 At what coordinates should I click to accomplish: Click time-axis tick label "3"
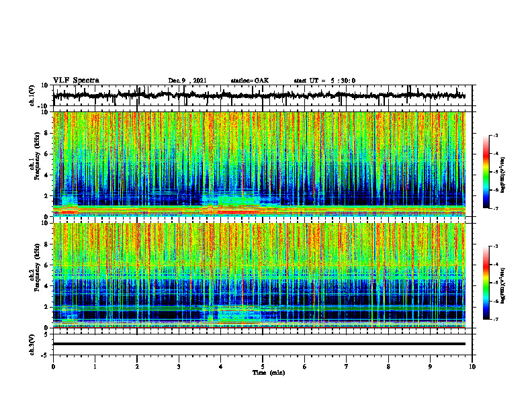click(x=179, y=367)
